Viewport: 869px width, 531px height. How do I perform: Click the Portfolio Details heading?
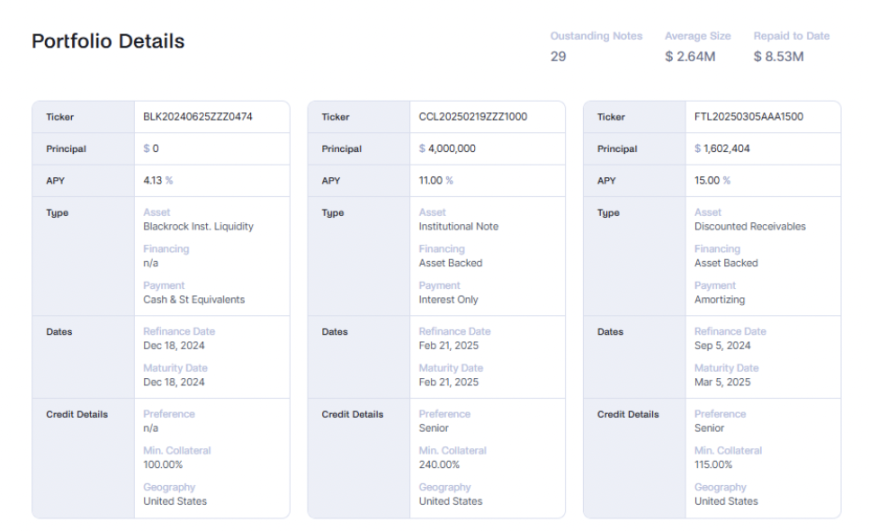[108, 42]
